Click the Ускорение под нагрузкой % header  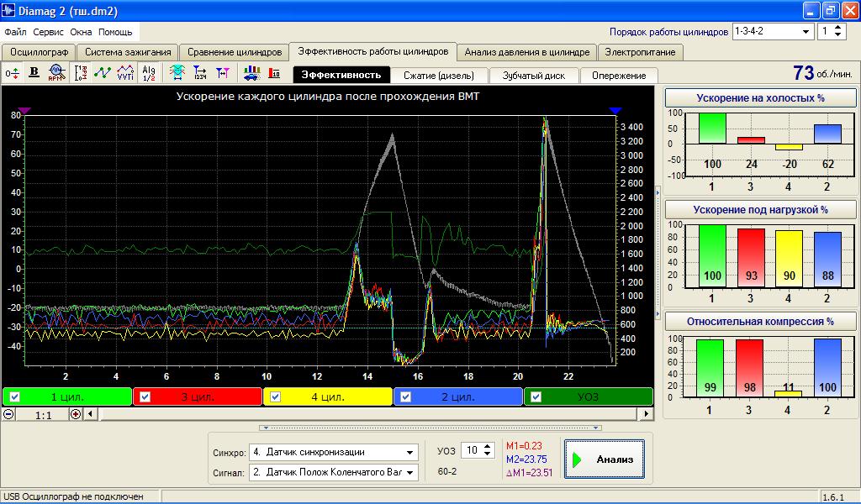[760, 209]
